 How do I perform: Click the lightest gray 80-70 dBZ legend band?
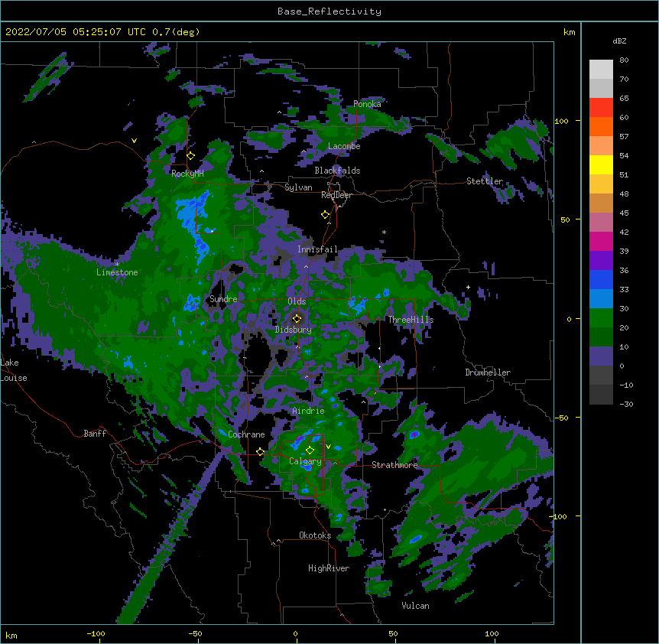click(601, 70)
